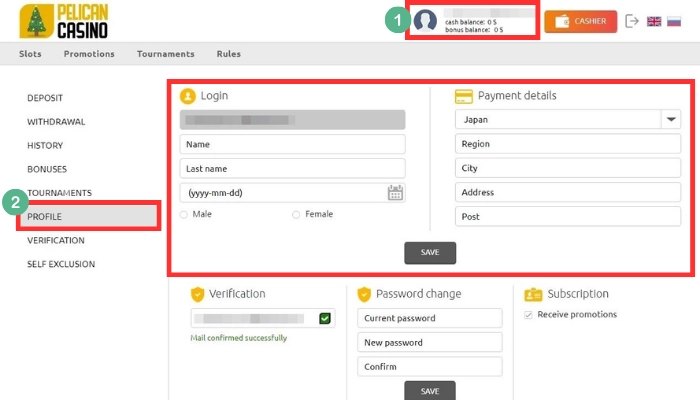Viewport: 700px width, 400px height.
Task: Select the Male radio button
Action: click(x=183, y=215)
